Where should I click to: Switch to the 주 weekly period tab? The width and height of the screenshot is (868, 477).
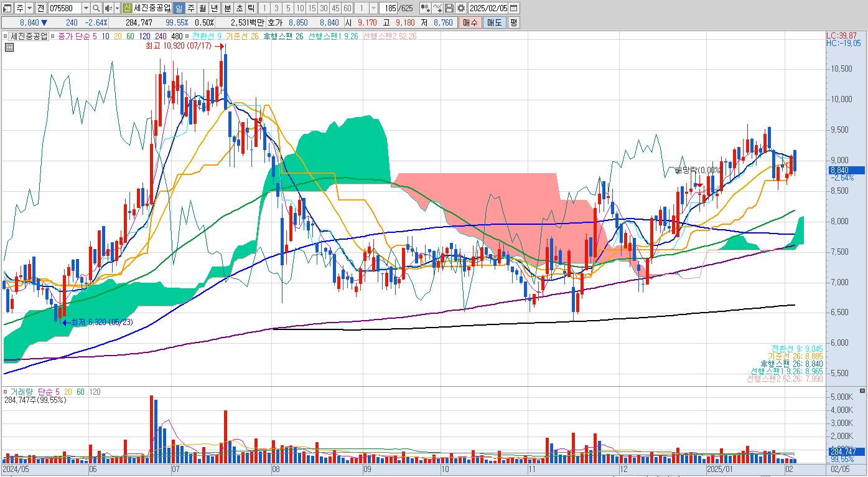coord(190,8)
